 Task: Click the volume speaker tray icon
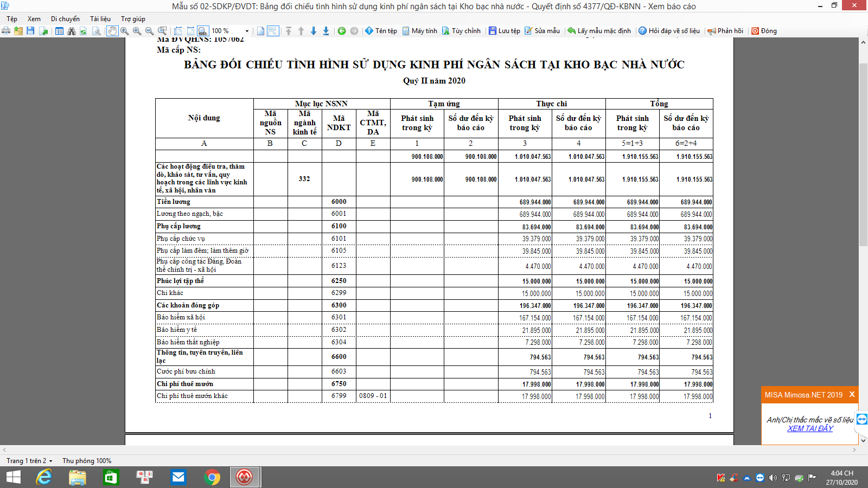[x=773, y=478]
